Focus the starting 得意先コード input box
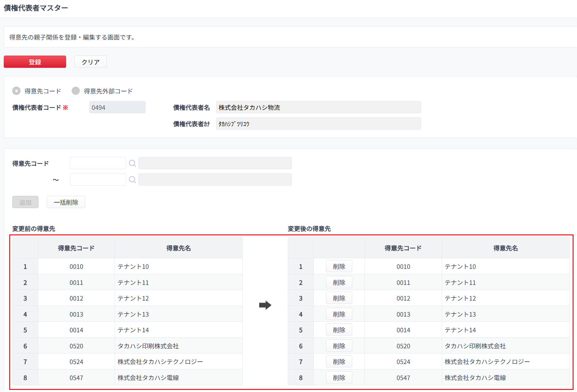577x392 pixels. (98, 163)
